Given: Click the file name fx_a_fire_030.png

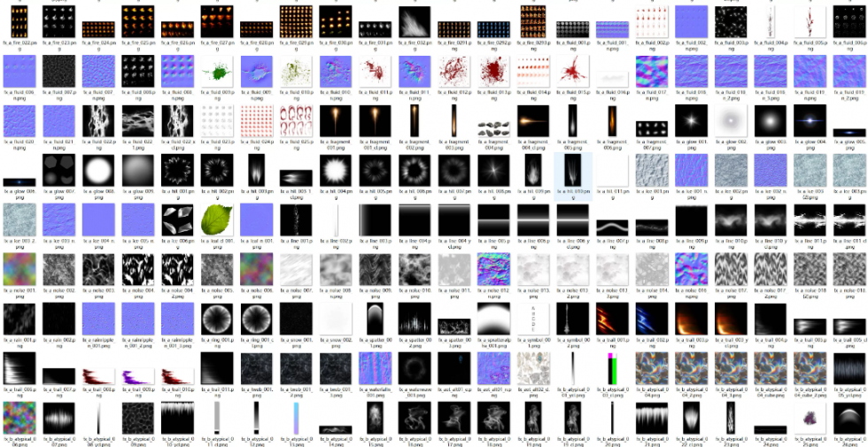Looking at the screenshot, I should point(336,45).
